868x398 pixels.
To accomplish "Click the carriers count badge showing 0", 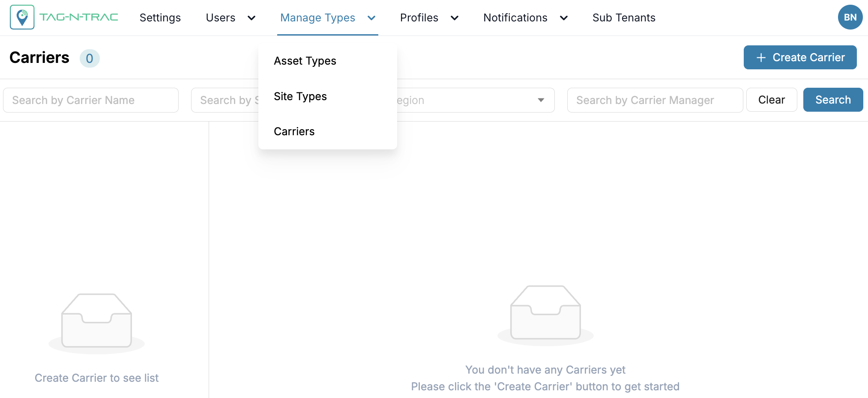I will 90,58.
